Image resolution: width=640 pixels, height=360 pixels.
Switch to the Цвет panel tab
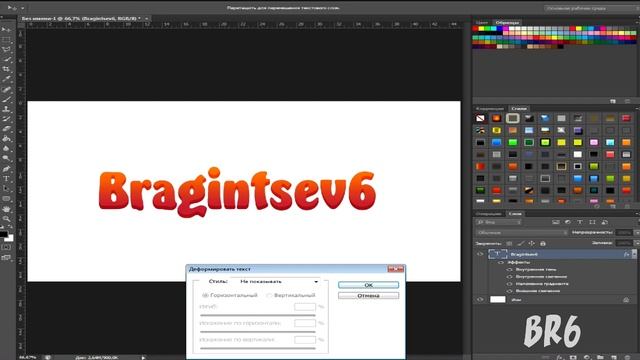[482, 22]
